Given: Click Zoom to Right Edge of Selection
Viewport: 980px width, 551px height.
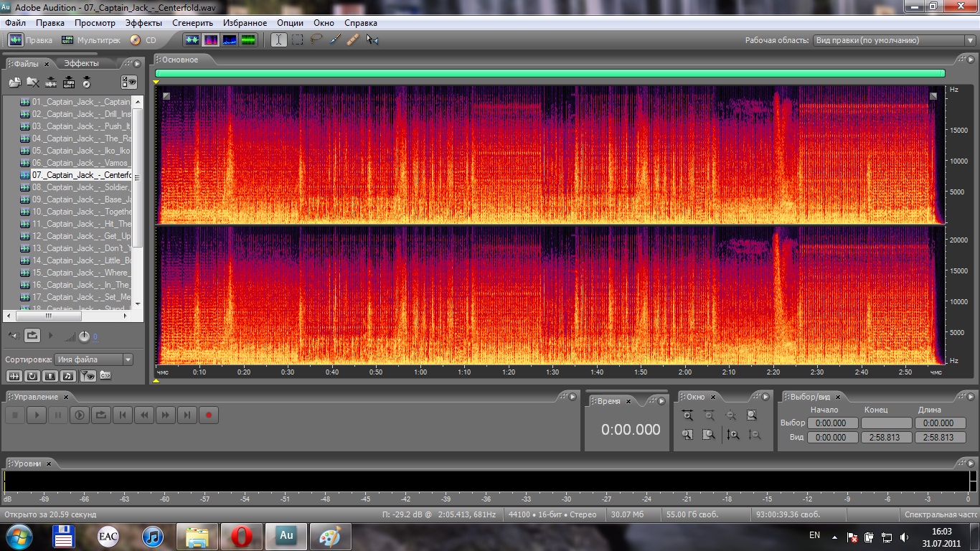Looking at the screenshot, I should pos(709,434).
